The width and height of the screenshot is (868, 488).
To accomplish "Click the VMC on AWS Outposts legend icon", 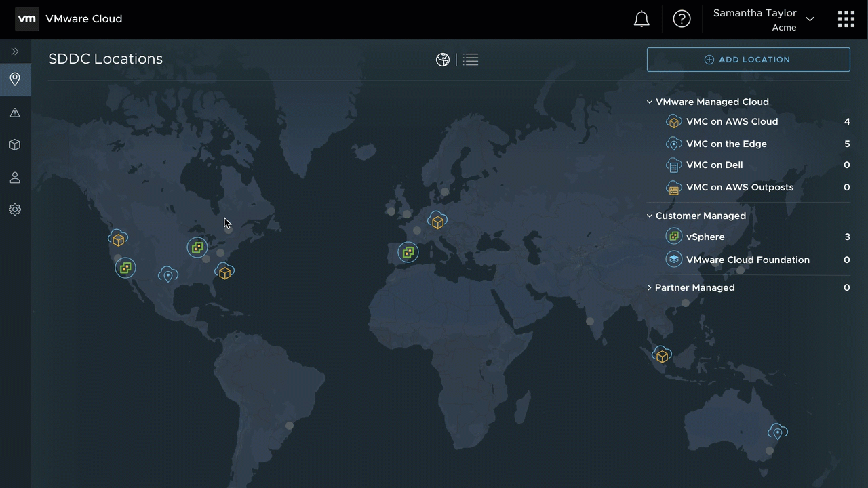I will pos(673,187).
